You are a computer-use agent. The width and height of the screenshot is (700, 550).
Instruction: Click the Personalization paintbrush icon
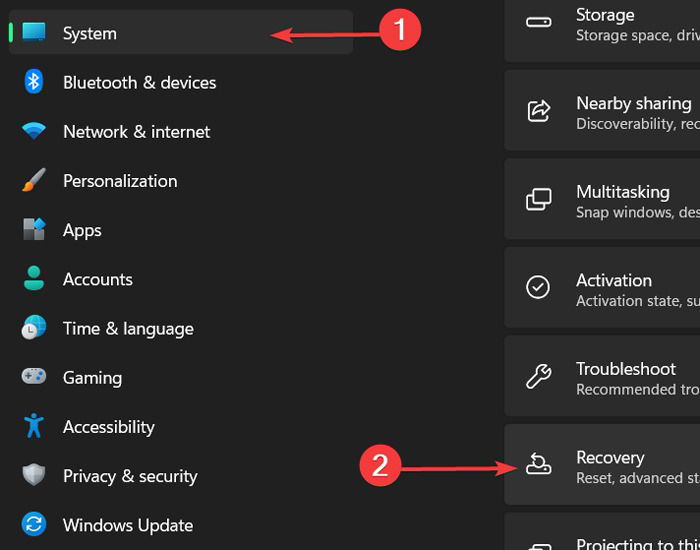coord(34,180)
